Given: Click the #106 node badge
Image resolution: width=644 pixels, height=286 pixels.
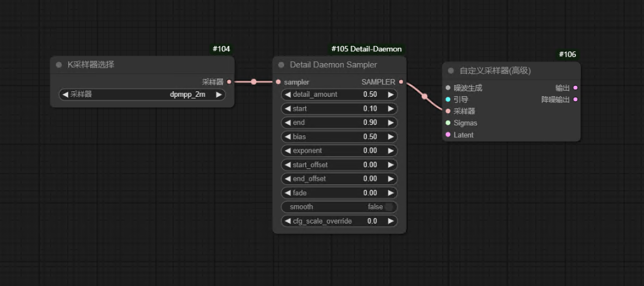Looking at the screenshot, I should (x=567, y=55).
